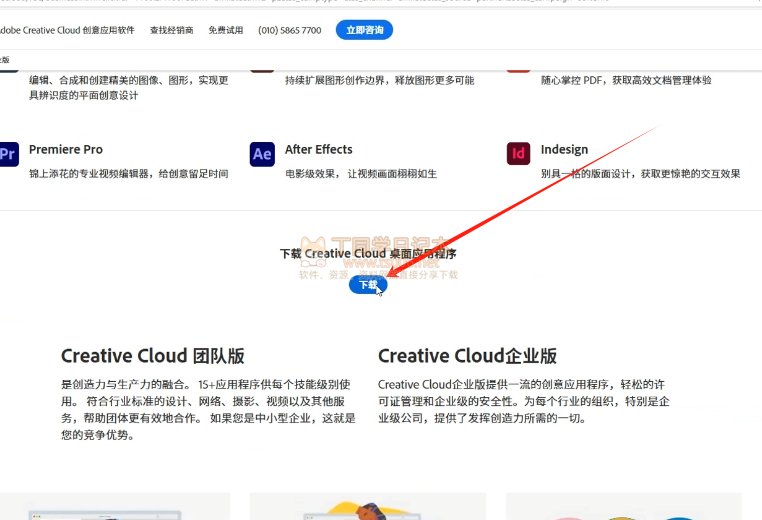The width and height of the screenshot is (762, 520).
Task: Click the left card thumbnail at bottom
Action: [x=115, y=506]
